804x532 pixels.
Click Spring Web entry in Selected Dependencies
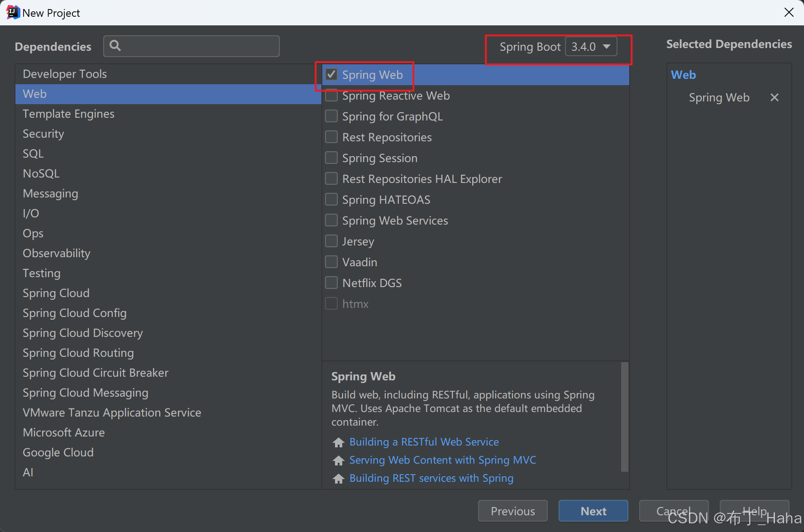pyautogui.click(x=719, y=97)
